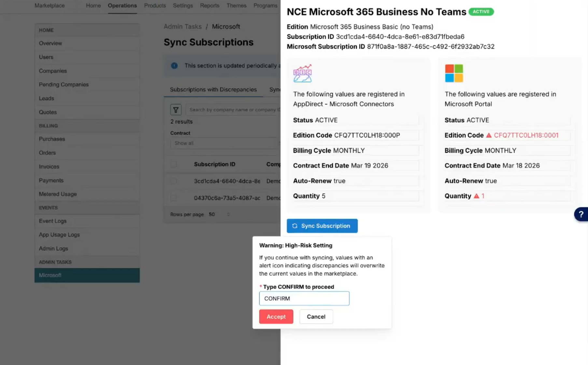
Task: Open Payments in the sidebar
Action: click(x=87, y=180)
